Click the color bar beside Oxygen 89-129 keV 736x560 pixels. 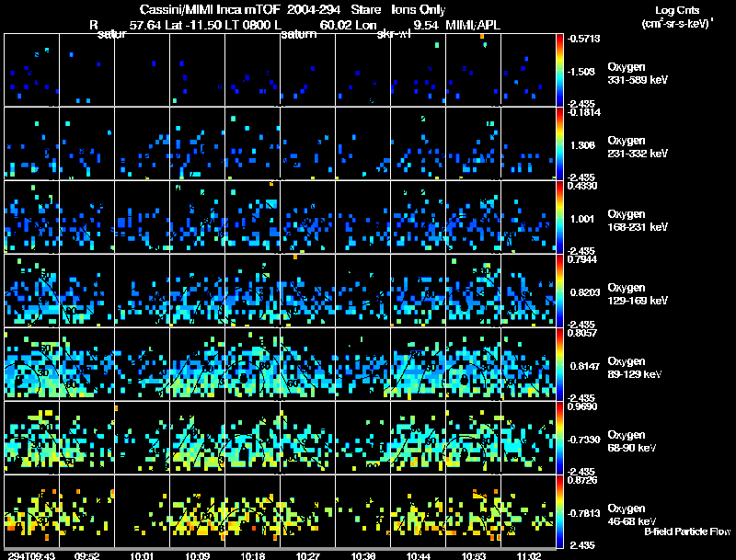pos(559,364)
